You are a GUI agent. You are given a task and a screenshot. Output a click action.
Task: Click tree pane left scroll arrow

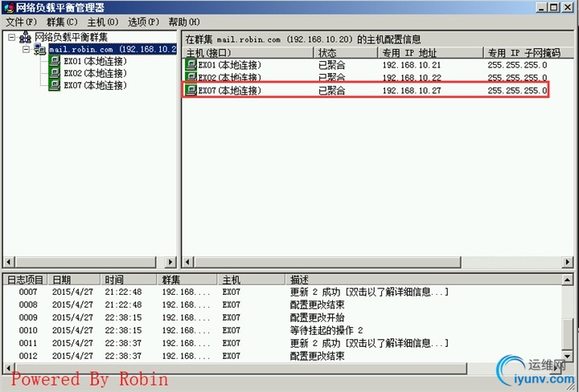click(x=9, y=262)
